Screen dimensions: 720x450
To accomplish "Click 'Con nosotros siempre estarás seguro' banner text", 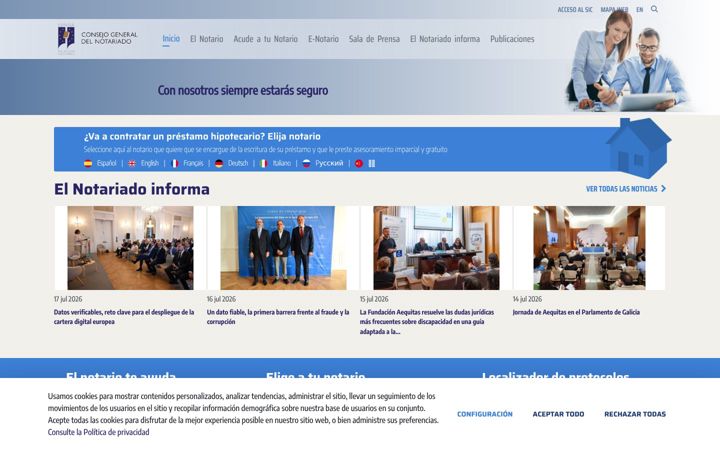I will tap(243, 90).
